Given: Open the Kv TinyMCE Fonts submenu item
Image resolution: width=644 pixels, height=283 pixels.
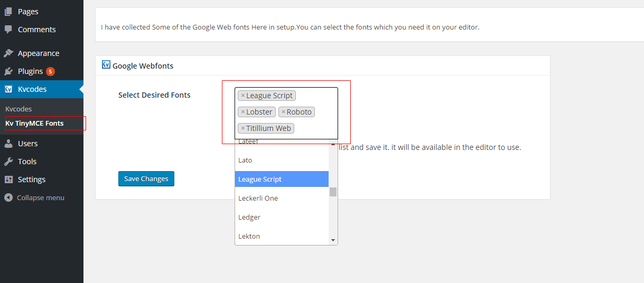Looking at the screenshot, I should click(x=34, y=123).
